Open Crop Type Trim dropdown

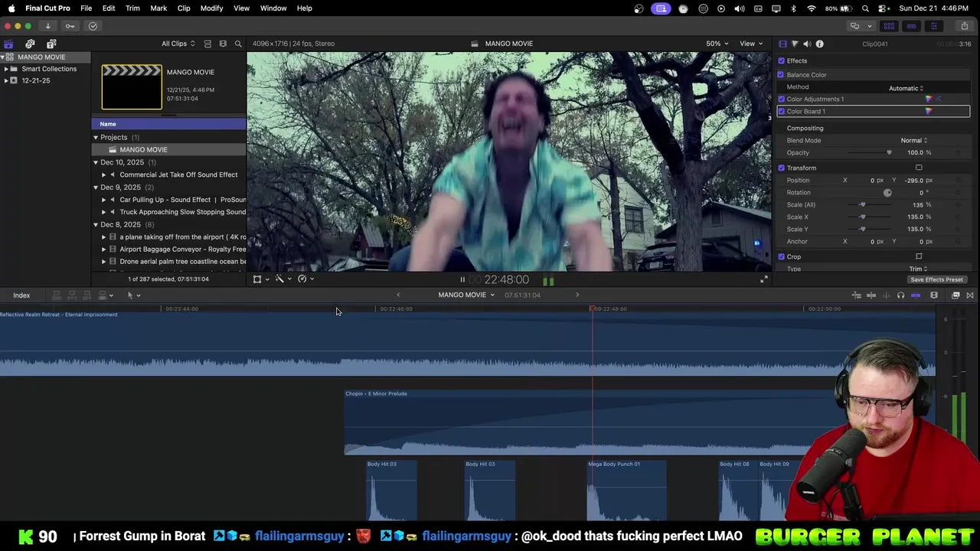pos(919,269)
